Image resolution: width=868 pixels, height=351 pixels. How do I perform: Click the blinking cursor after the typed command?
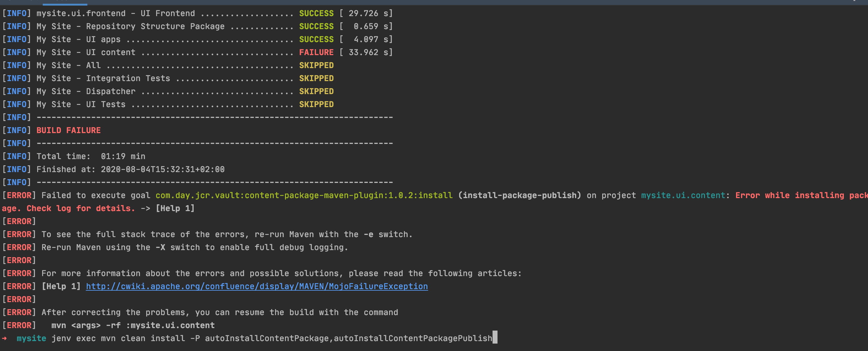tap(495, 338)
